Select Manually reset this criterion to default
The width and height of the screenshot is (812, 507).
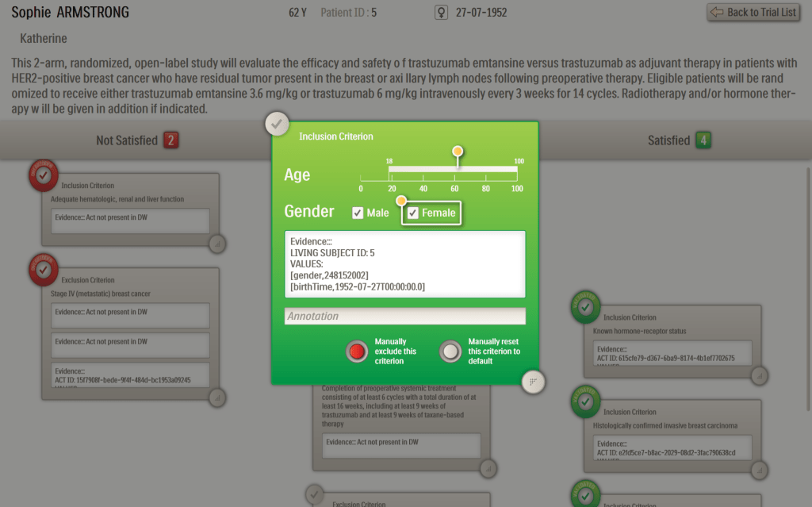[451, 351]
